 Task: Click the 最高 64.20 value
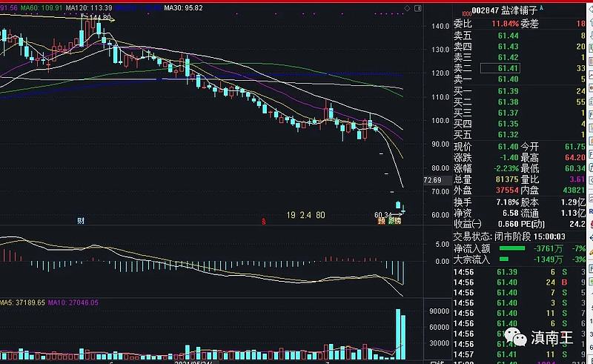point(575,158)
